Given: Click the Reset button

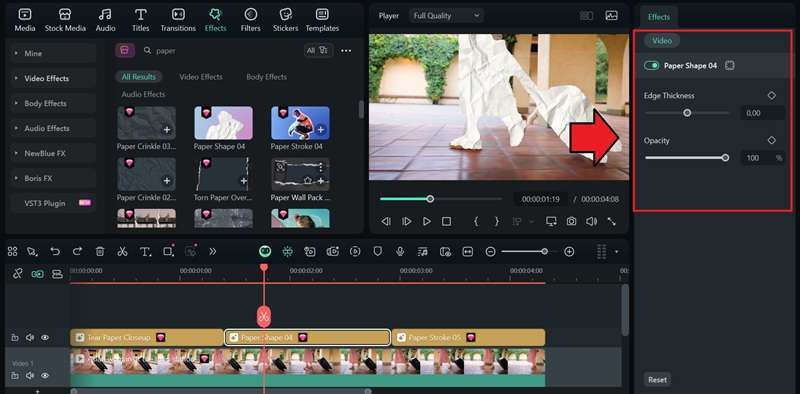Looking at the screenshot, I should 657,380.
